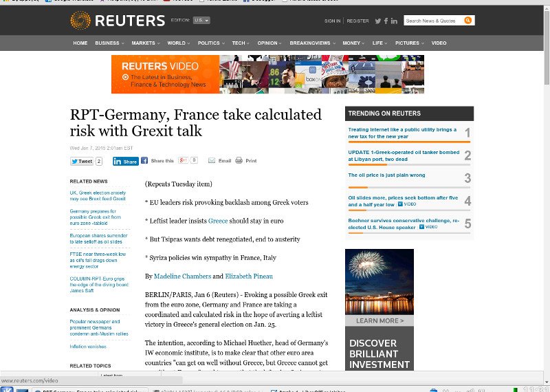The height and width of the screenshot is (392, 550).
Task: Expand the Markets navigation dropdown
Action: [x=145, y=43]
